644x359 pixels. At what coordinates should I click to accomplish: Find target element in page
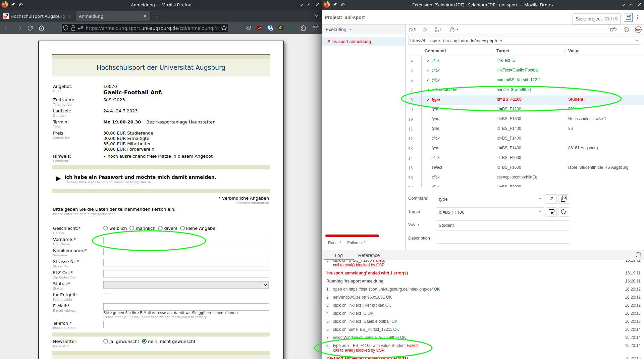564,212
